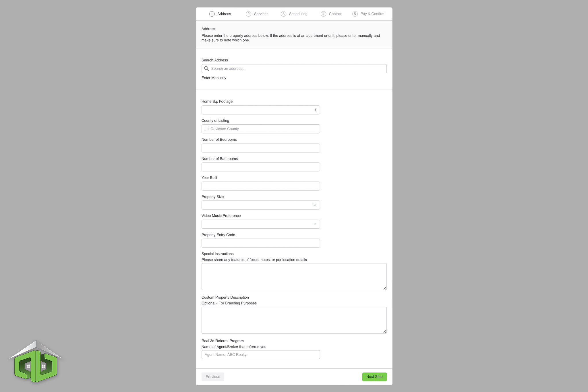The image size is (588, 392).
Task: Click the step 4 circle icon
Action: click(x=324, y=14)
